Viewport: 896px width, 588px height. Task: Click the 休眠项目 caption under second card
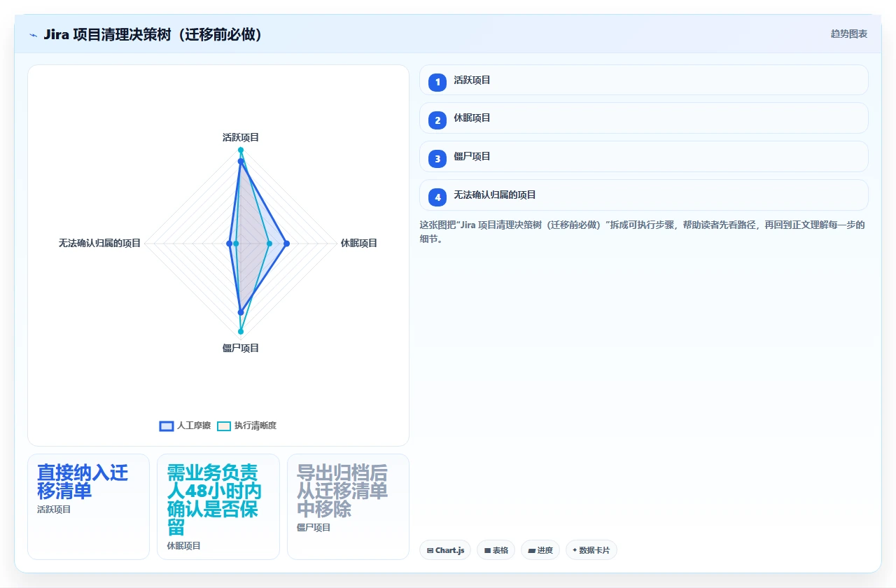point(184,545)
